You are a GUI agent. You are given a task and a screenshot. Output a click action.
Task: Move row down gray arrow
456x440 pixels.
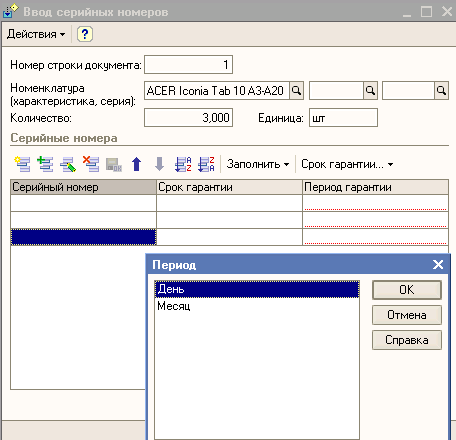159,164
